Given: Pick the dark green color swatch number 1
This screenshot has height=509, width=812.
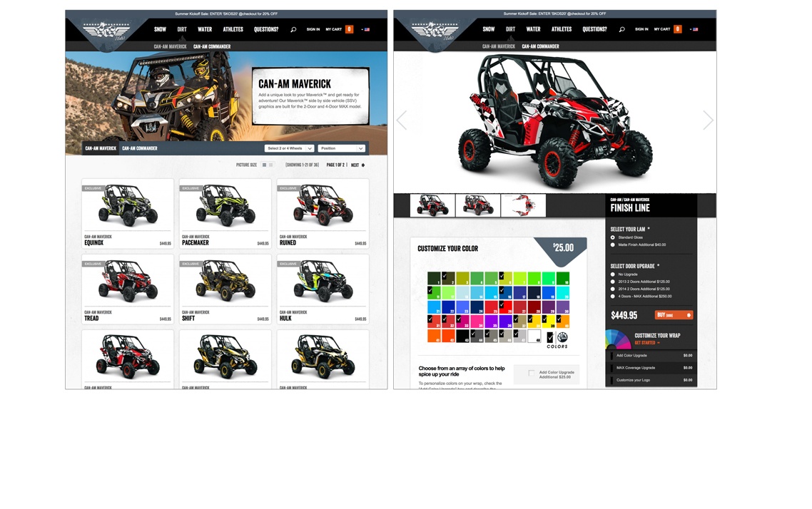Looking at the screenshot, I should (434, 278).
